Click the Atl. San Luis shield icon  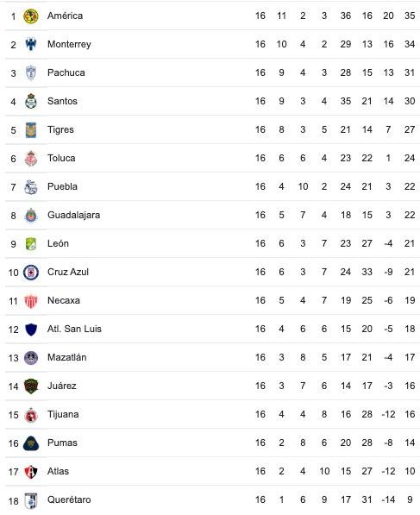pyautogui.click(x=31, y=330)
